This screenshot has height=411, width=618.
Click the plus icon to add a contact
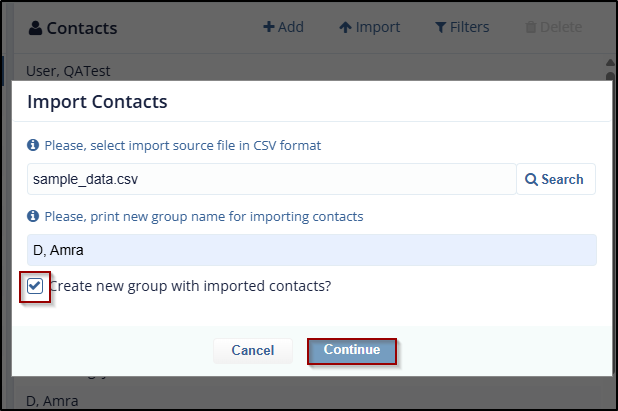coord(268,27)
